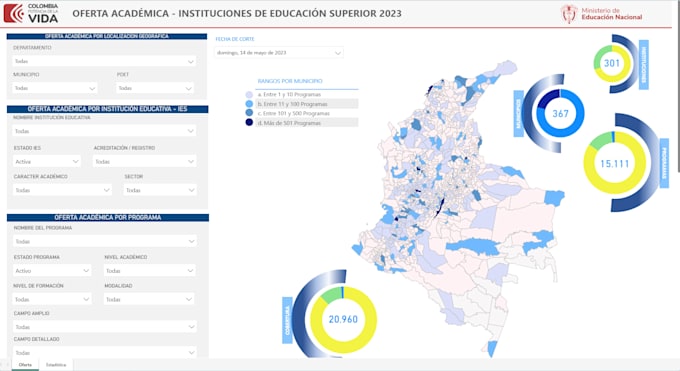Click the INSTITUCIONES vertical label
Viewport: 680px width, 371px height.
(644, 65)
